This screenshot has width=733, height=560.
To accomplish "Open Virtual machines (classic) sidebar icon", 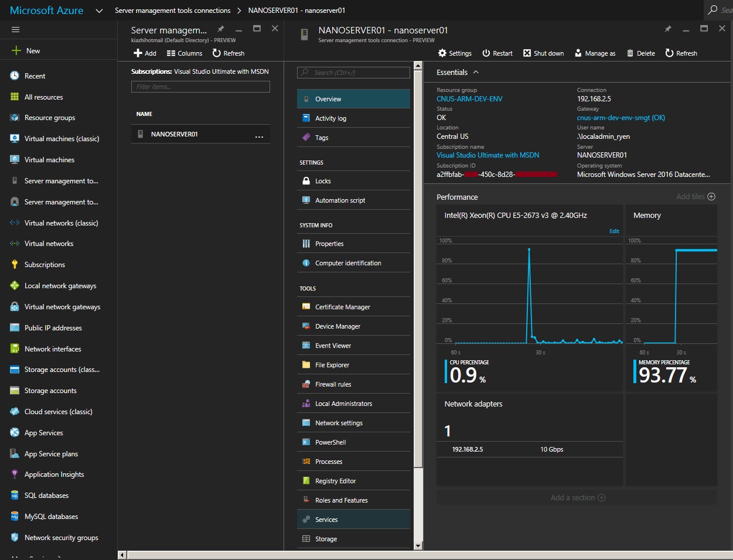I will 15,138.
